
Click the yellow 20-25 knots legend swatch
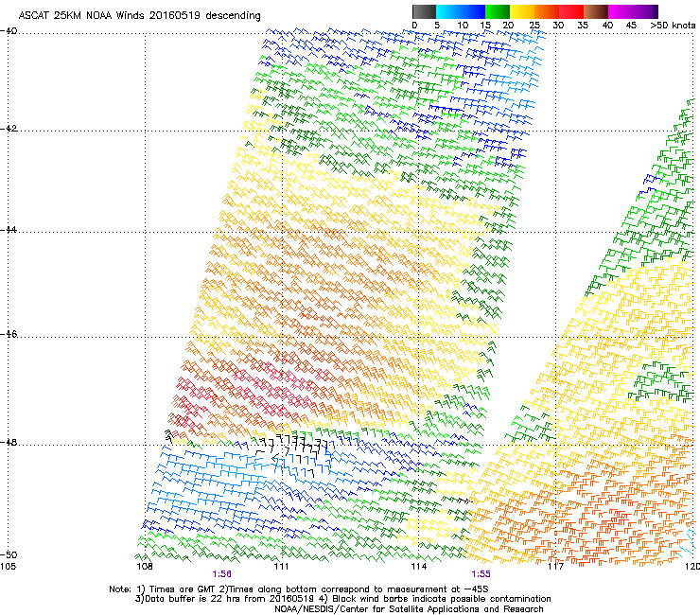coord(522,11)
